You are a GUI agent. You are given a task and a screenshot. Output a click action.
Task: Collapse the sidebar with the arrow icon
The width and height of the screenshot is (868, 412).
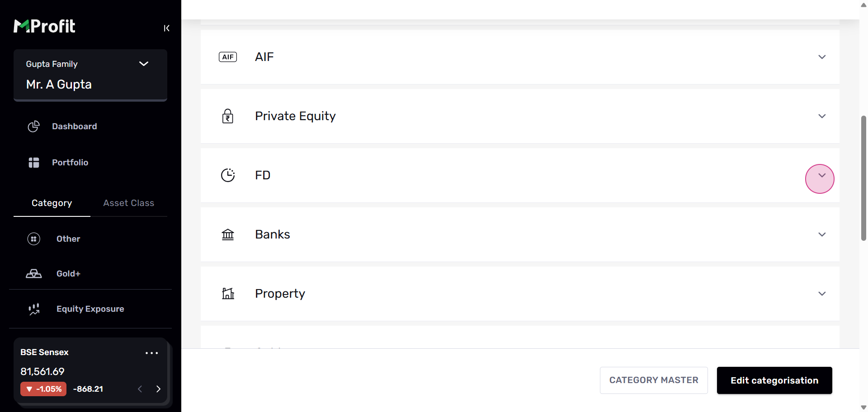166,28
